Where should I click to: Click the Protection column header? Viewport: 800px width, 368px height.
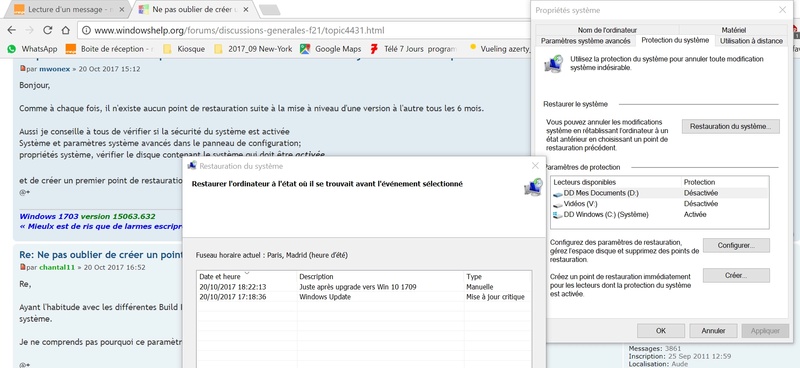click(725, 182)
